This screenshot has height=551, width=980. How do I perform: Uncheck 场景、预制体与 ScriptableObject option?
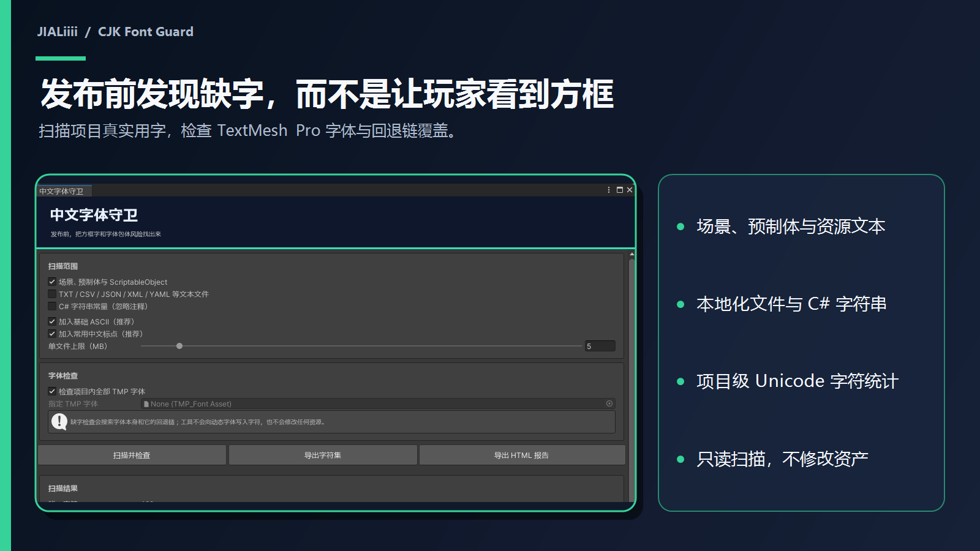click(52, 282)
